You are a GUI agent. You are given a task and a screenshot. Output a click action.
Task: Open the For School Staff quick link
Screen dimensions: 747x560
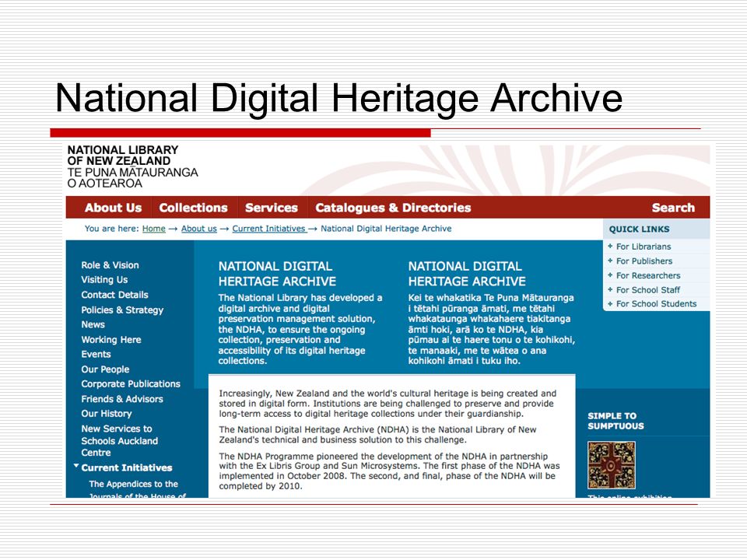click(648, 289)
